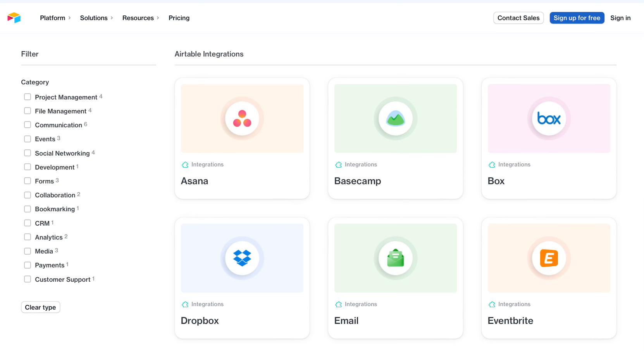The width and height of the screenshot is (644, 351).
Task: Click the Dropbox card blue thumbnail
Action: point(242,258)
